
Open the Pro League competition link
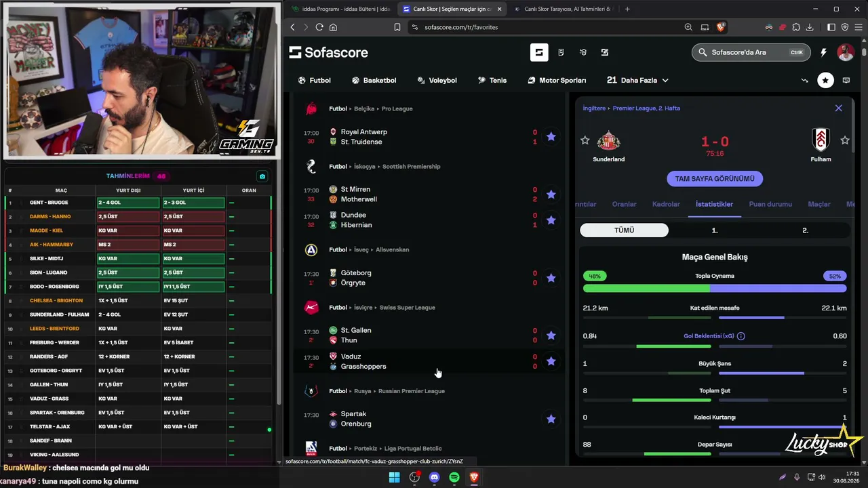[397, 108]
